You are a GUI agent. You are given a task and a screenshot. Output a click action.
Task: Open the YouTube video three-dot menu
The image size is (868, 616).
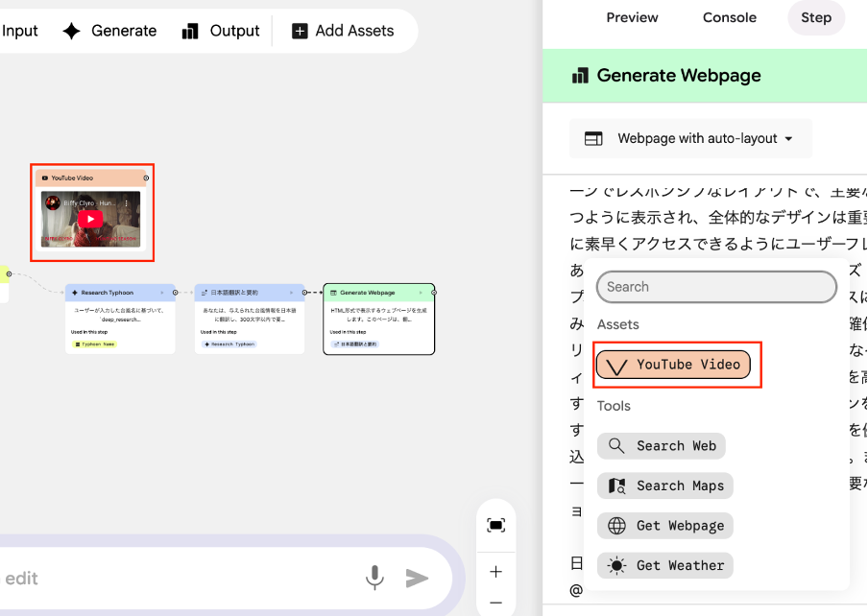click(126, 203)
